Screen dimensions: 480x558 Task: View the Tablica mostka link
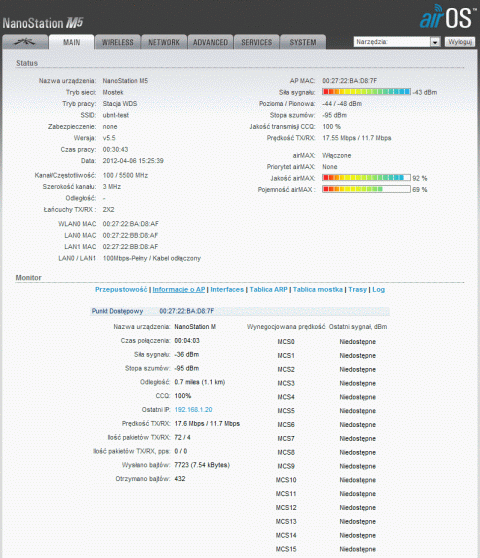pos(318,290)
